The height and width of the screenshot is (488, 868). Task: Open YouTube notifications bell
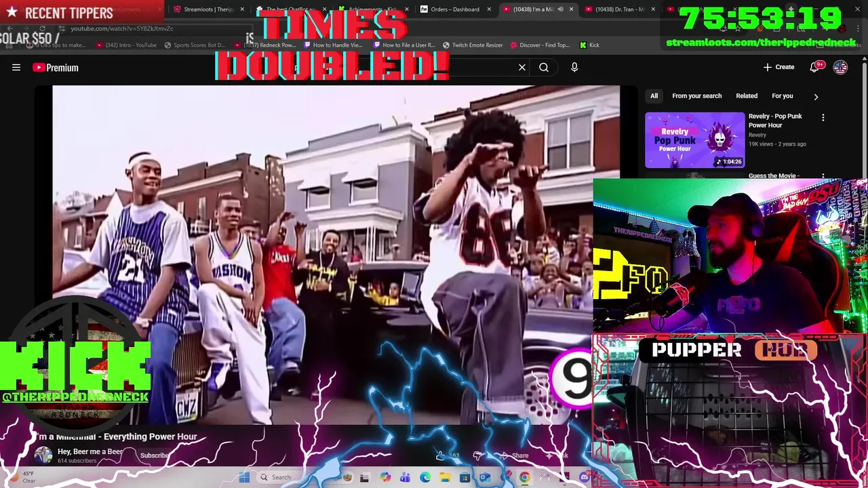coord(815,67)
